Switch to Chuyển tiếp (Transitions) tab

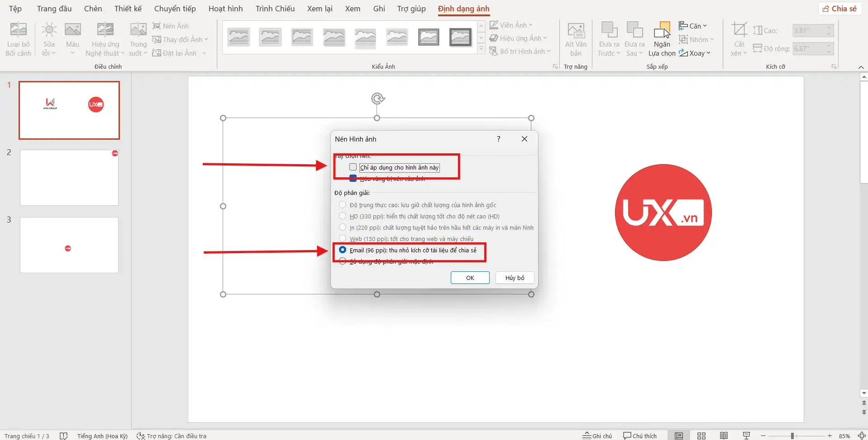click(175, 9)
